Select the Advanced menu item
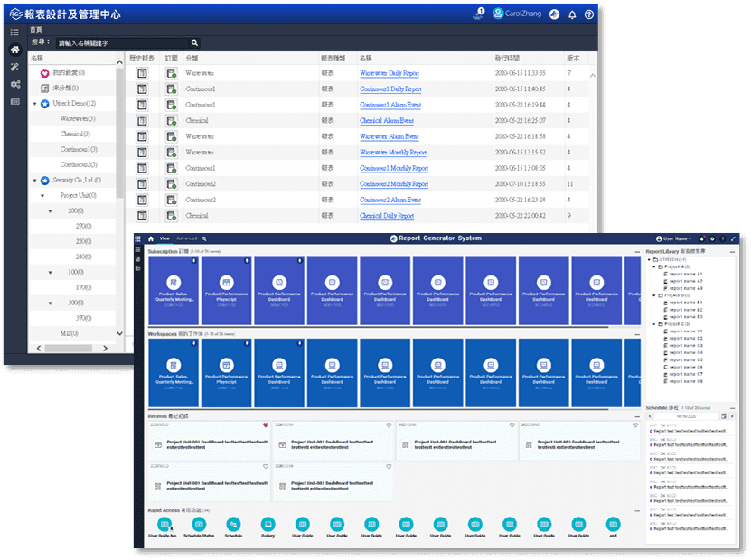751x560 pixels. [x=186, y=238]
